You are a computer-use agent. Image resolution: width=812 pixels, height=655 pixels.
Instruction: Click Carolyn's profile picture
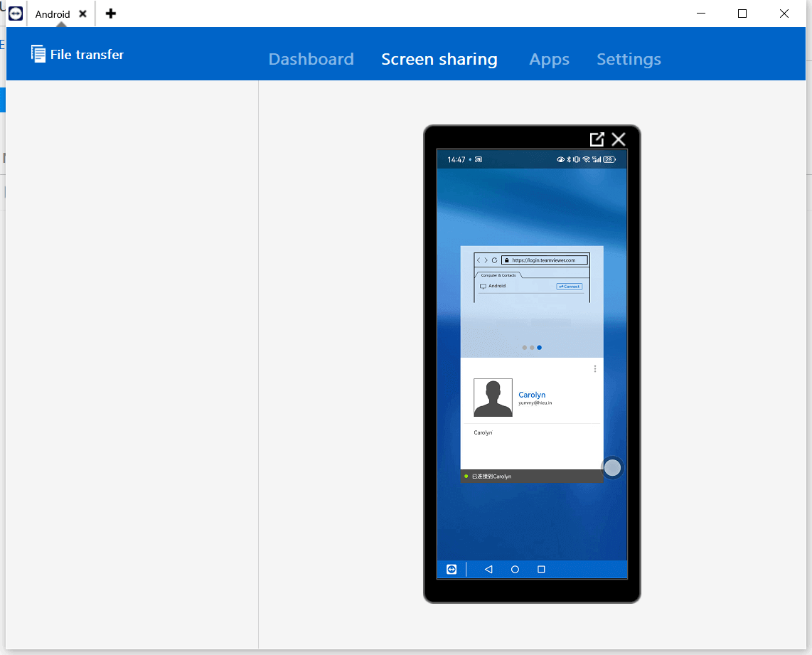(493, 397)
